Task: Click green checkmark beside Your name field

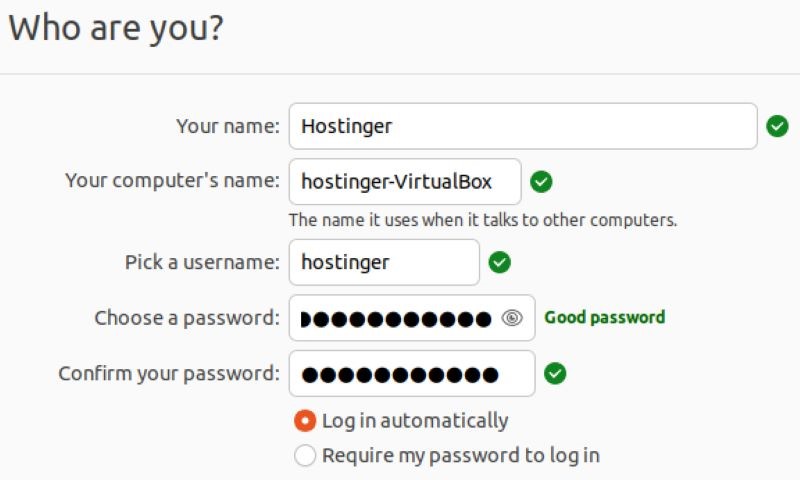Action: pos(777,126)
